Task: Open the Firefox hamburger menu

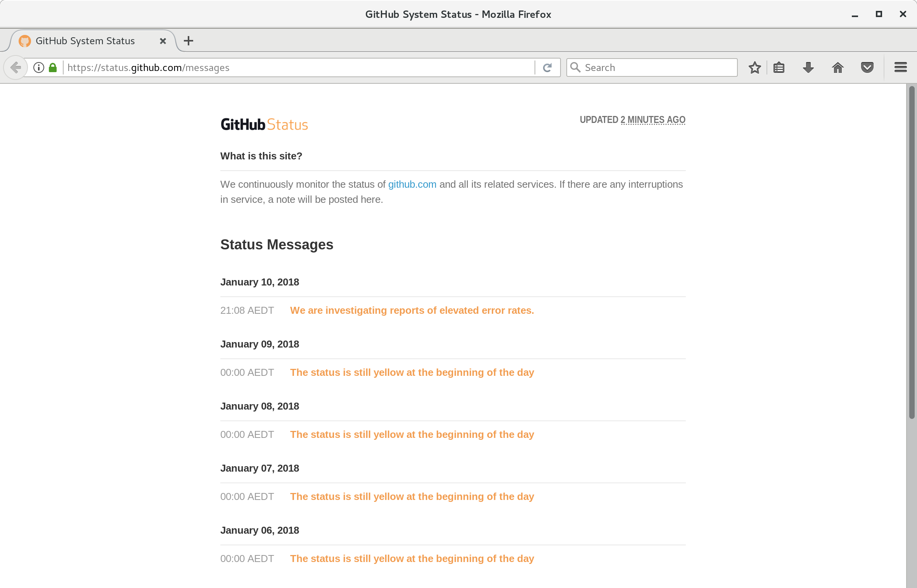Action: 901,67
